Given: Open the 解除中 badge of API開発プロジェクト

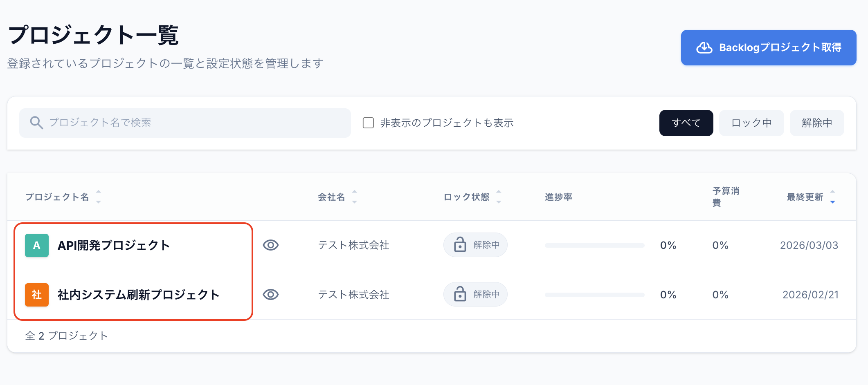Looking at the screenshot, I should [x=475, y=245].
